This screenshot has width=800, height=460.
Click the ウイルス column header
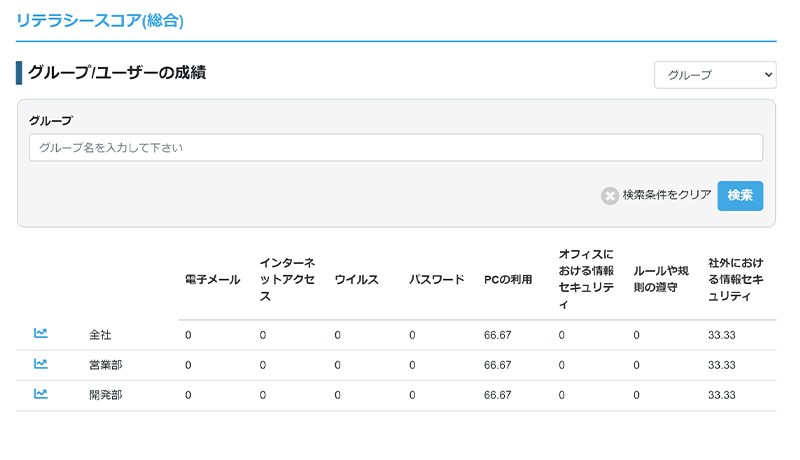point(357,279)
